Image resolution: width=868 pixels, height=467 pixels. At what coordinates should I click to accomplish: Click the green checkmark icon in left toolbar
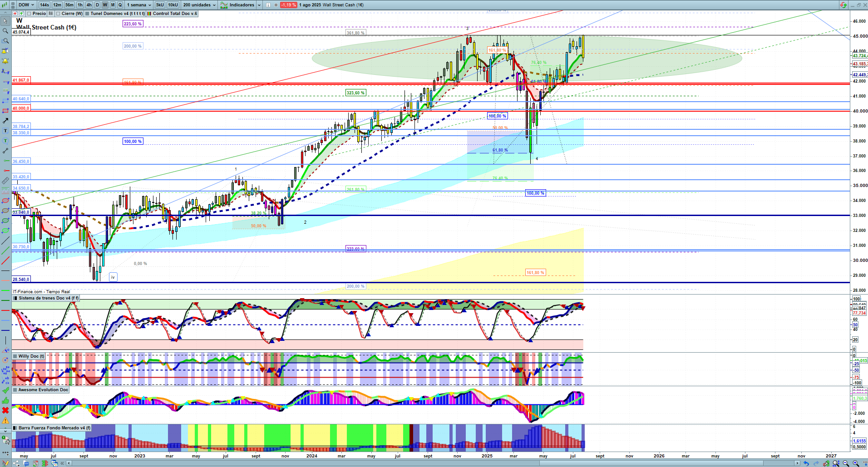[x=5, y=390]
